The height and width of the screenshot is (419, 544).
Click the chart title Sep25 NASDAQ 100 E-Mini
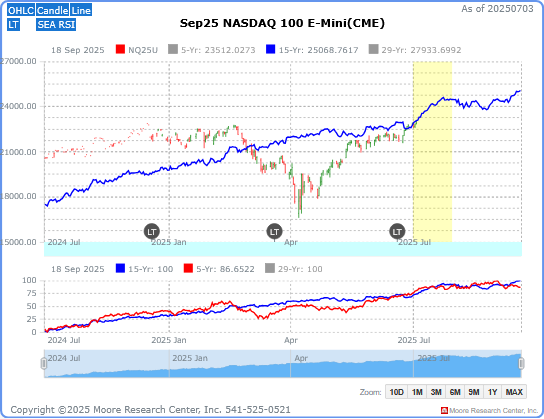coord(282,23)
